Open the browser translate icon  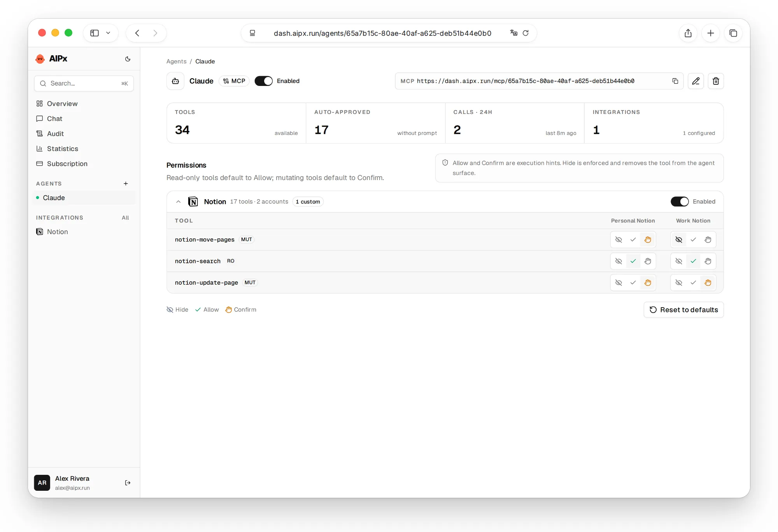513,33
